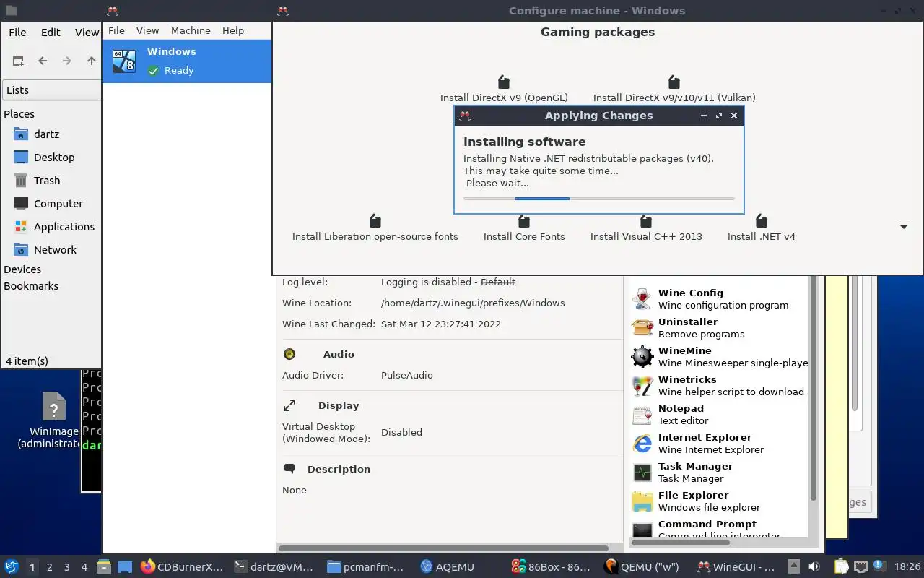Viewport: 924px width, 578px height.
Task: Go up to parent folder
Action: (92, 61)
